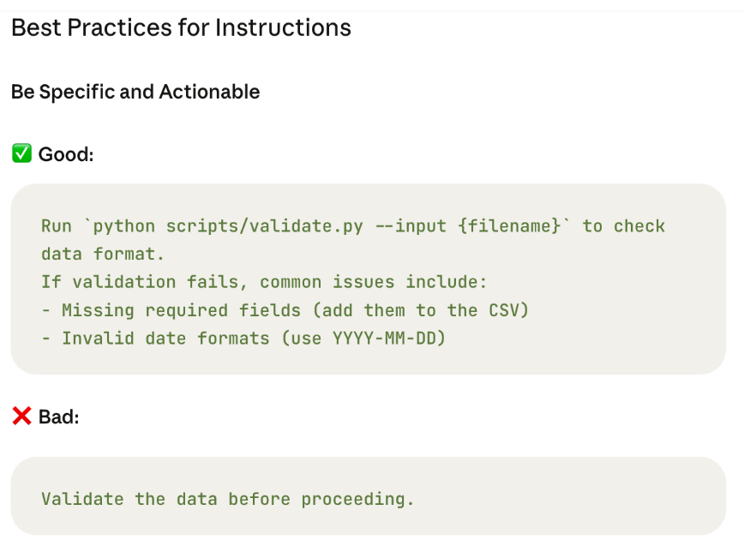This screenshot has width=756, height=558.
Task: Click the word 'Run' starting the code block
Action: click(57, 225)
